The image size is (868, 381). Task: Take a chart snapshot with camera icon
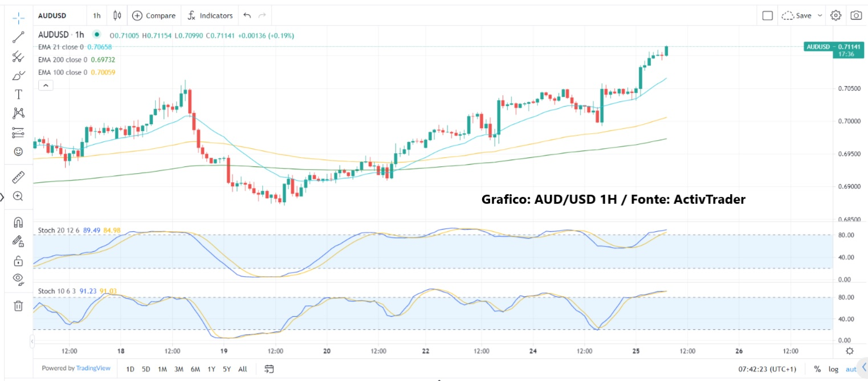coord(855,15)
